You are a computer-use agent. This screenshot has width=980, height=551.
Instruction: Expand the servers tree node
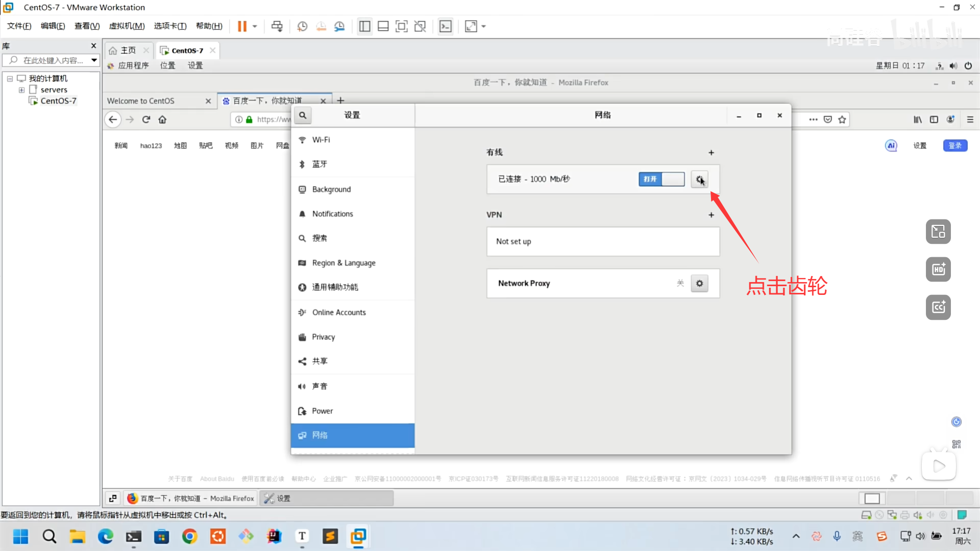click(x=21, y=90)
